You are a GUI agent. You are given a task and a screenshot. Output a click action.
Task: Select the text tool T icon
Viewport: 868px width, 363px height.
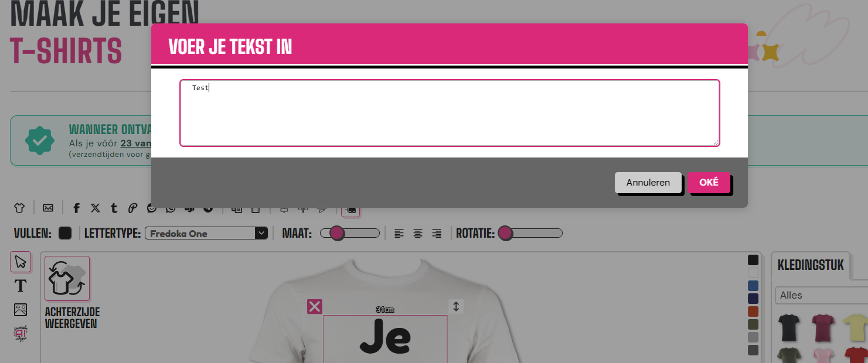21,286
